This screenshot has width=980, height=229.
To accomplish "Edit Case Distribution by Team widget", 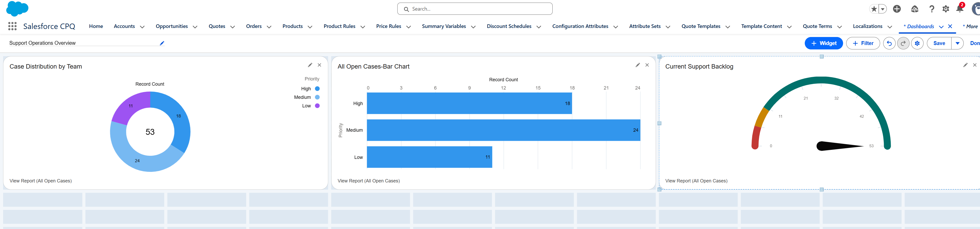I will [x=310, y=65].
